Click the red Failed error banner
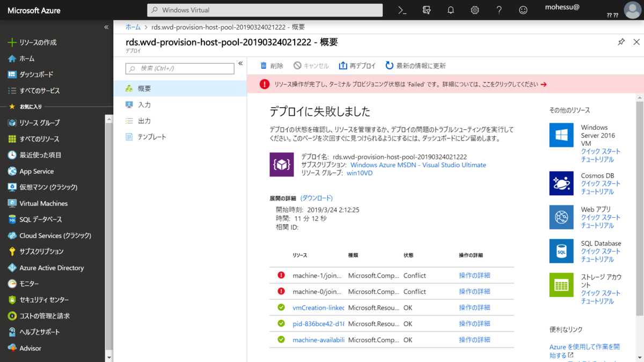 tap(445, 84)
